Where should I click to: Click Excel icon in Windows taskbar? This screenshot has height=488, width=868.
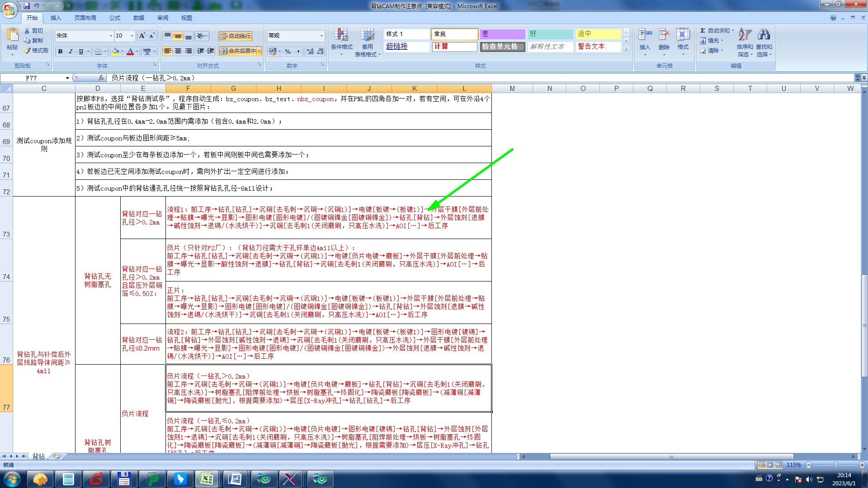[x=207, y=479]
